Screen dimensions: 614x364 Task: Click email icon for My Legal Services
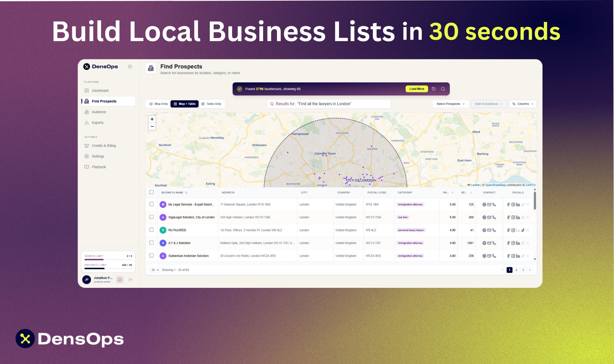pos(489,205)
